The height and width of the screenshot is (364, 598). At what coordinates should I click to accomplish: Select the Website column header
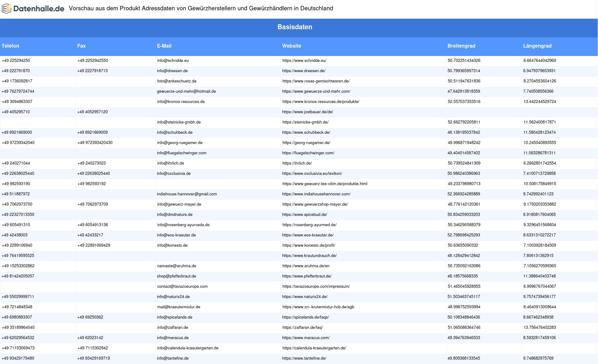[x=292, y=46]
